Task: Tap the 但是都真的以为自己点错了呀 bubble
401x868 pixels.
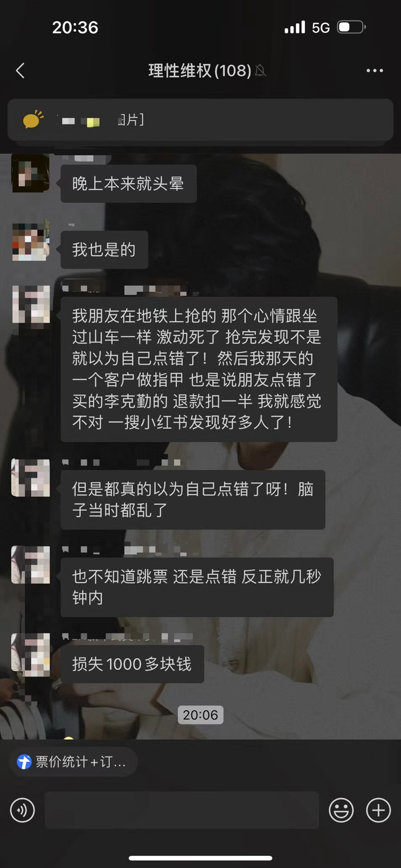Action: 193,500
